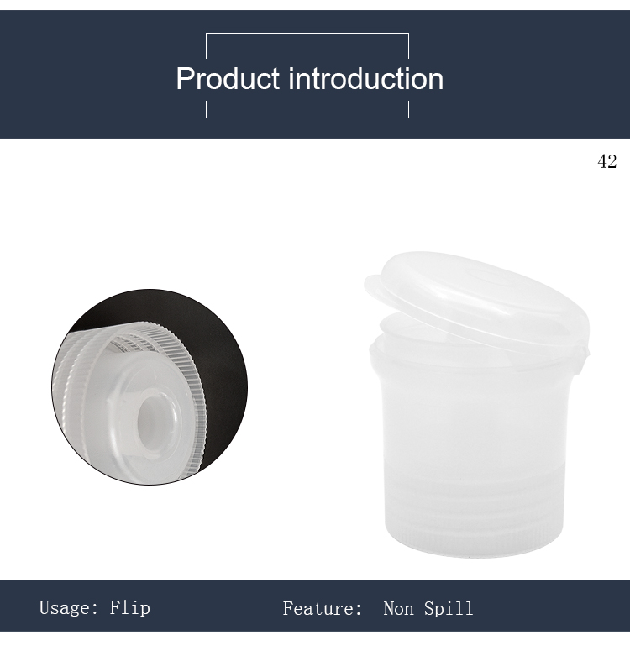Click the white frame around the title

307,76
